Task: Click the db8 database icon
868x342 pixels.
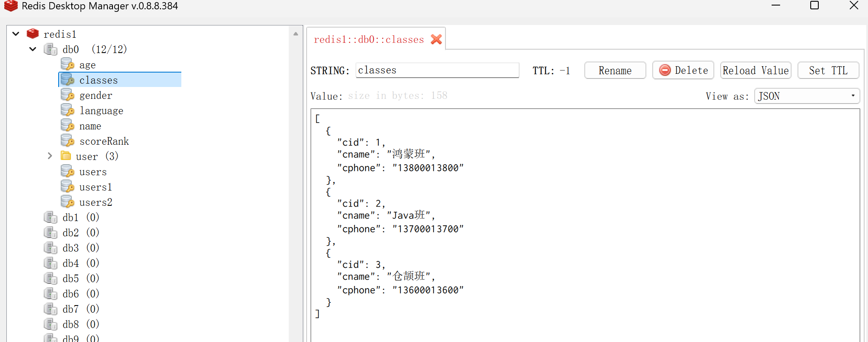Action: pos(51,324)
